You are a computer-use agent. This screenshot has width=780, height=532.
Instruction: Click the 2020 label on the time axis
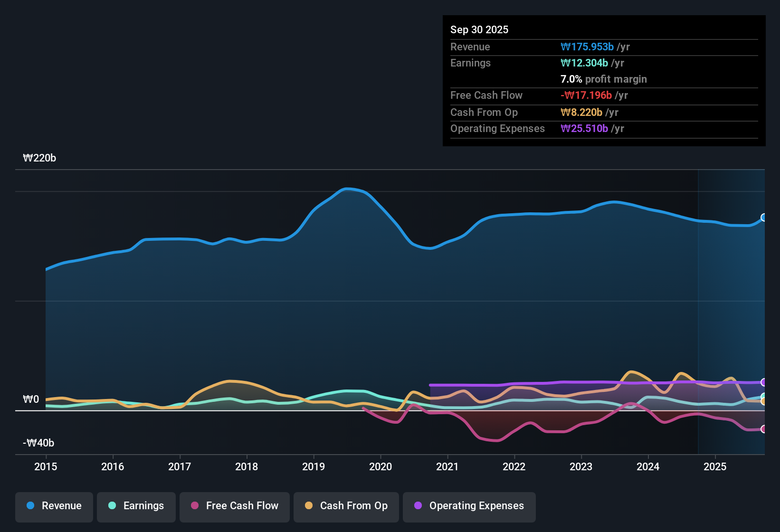[380, 467]
